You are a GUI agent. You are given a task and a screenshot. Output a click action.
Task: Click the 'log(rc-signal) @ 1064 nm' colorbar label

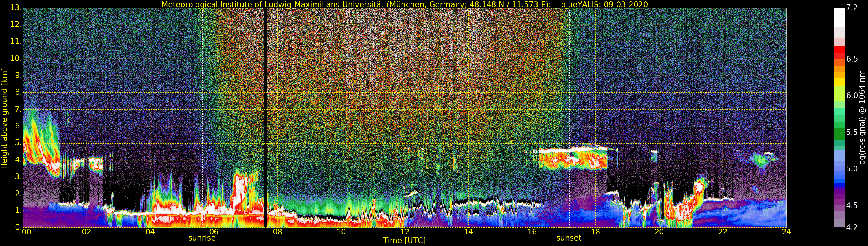pos(862,118)
